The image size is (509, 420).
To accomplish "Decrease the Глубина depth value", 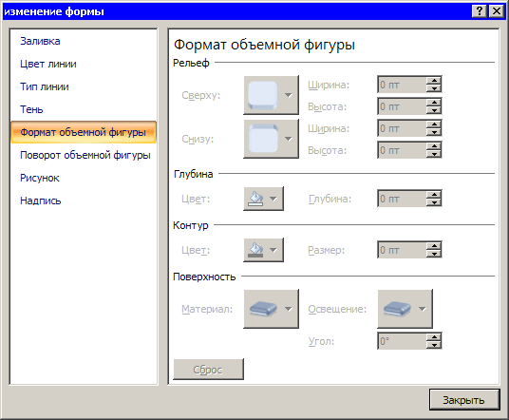I will coord(434,202).
